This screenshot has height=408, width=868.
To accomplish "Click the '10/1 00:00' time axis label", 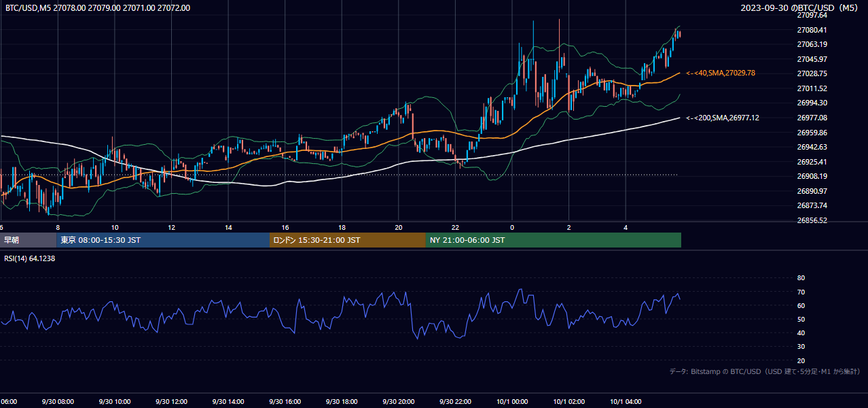I will pyautogui.click(x=512, y=401).
